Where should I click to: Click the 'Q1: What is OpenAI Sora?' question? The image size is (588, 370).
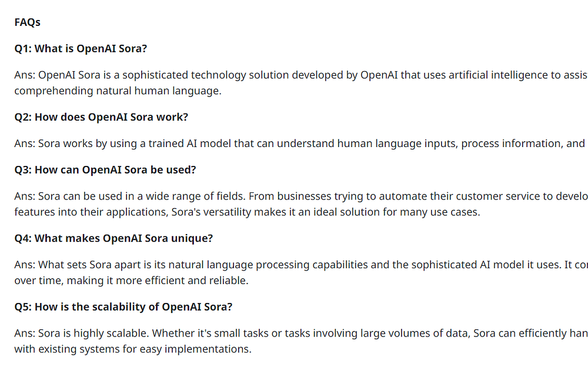point(81,49)
